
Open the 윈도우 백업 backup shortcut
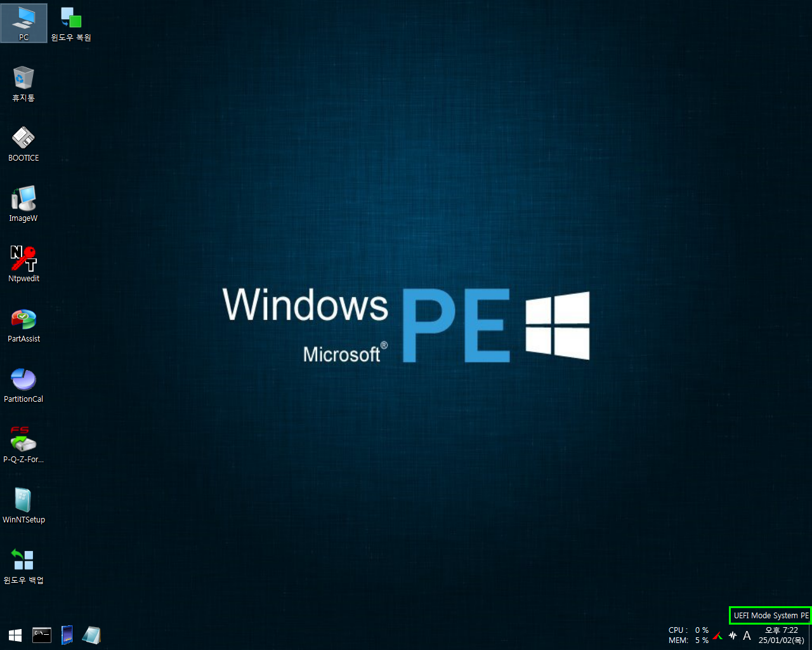click(x=23, y=566)
